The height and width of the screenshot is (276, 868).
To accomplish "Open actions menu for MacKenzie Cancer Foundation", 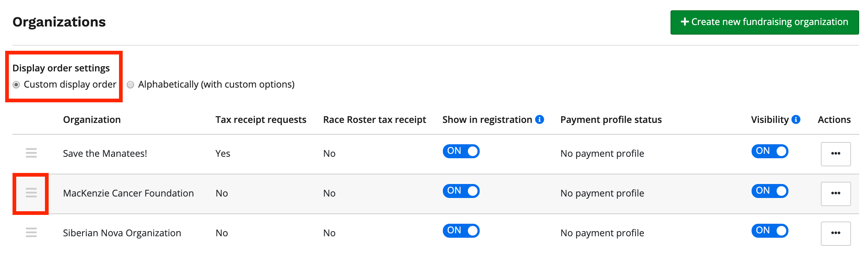I will [836, 194].
